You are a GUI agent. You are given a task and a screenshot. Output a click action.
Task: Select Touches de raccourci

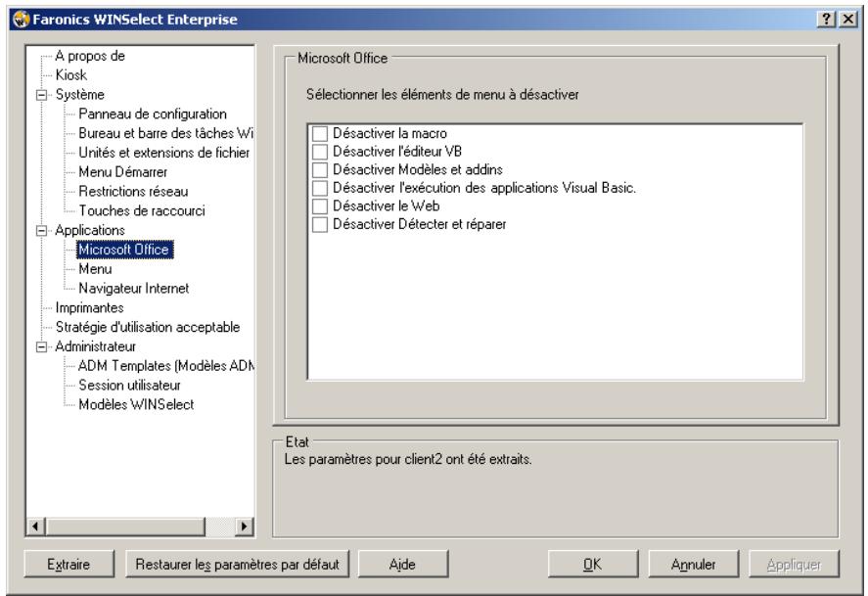point(142,210)
